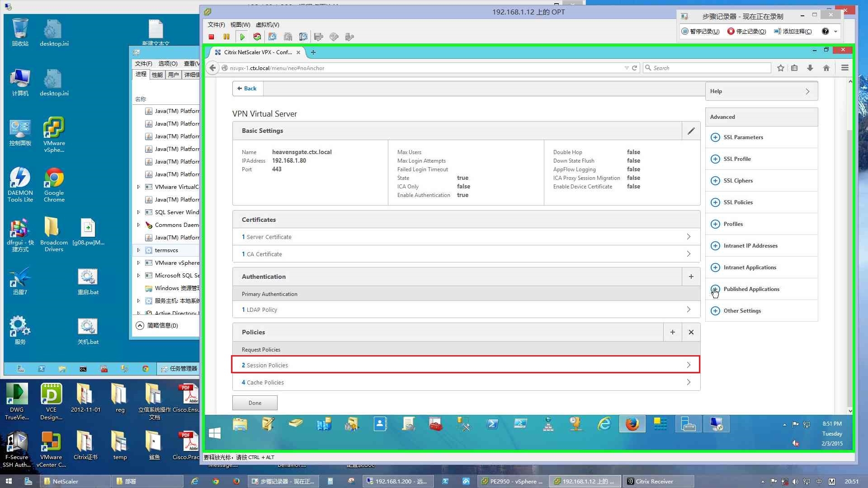The width and height of the screenshot is (868, 488).
Task: Open the 虚拟机(V) menu
Action: 267,25
